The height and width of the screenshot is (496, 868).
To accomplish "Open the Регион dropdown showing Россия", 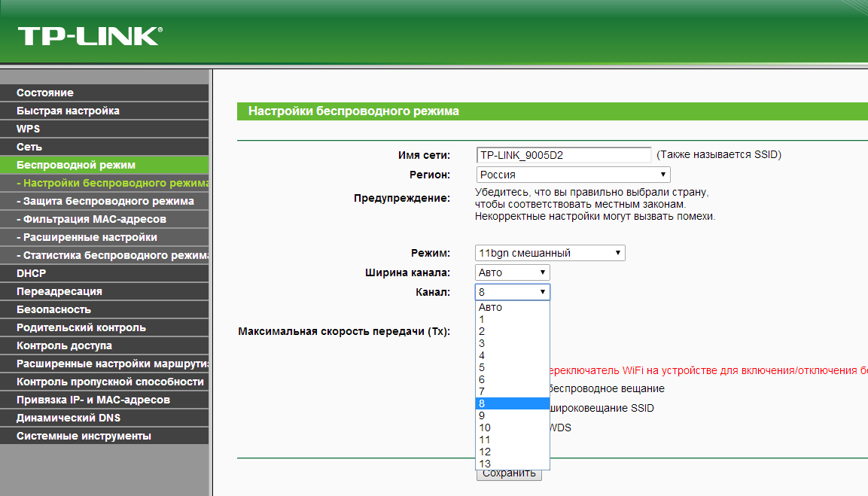I will point(573,175).
